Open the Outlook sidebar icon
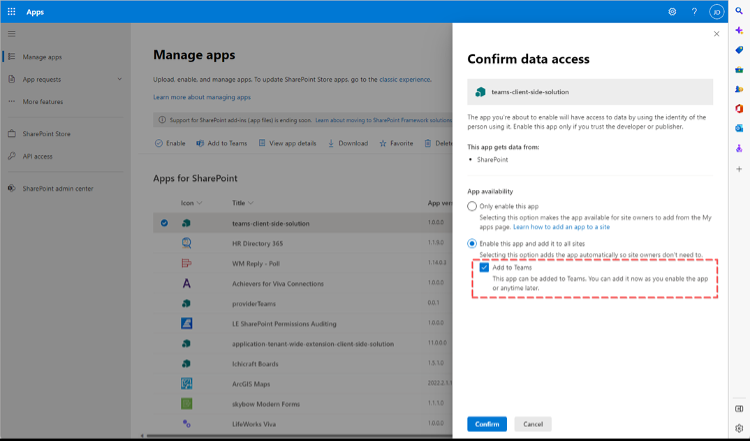The image size is (750, 441). click(x=739, y=128)
